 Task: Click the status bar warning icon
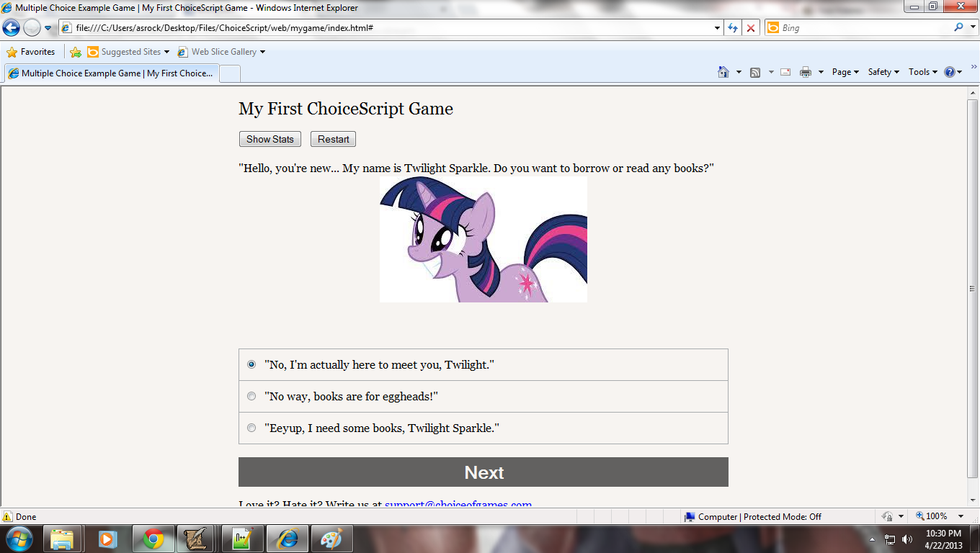tap(8, 516)
